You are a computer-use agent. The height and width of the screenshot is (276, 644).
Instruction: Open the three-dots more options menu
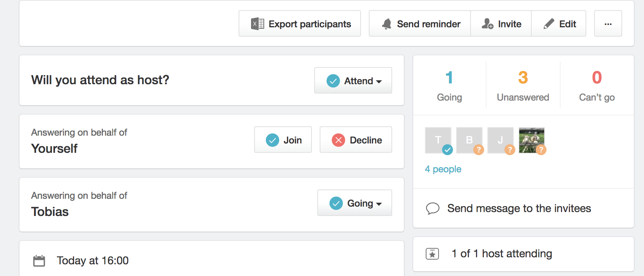[608, 24]
